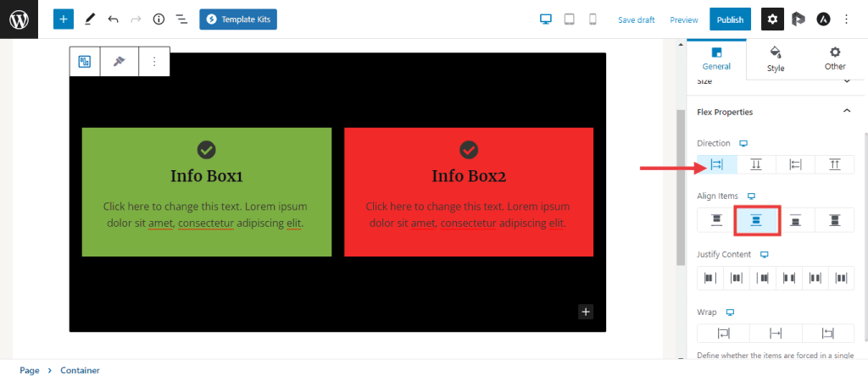Click the Publish button
The width and height of the screenshot is (868, 381).
click(730, 19)
